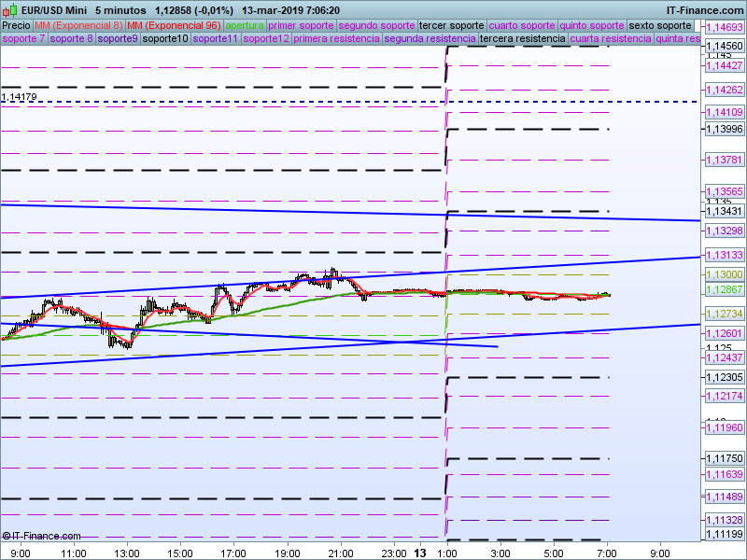This screenshot has height=560, width=747.
Task: Click the 13 date marker on time axis
Action: (x=420, y=553)
